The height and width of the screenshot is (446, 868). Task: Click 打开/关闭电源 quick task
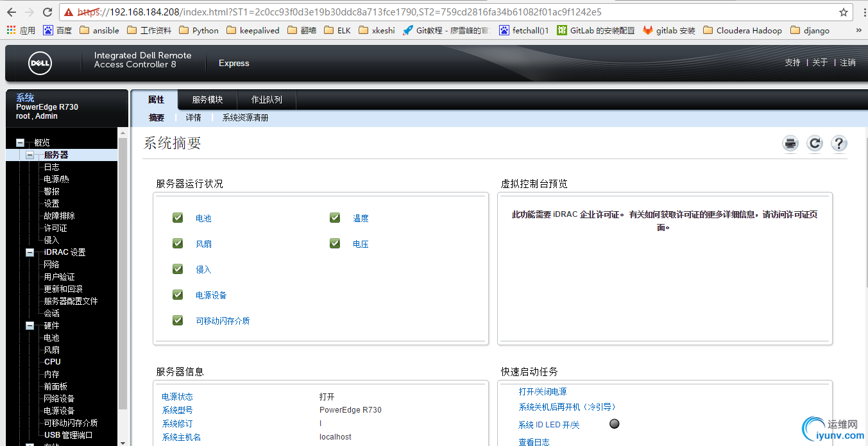click(543, 391)
